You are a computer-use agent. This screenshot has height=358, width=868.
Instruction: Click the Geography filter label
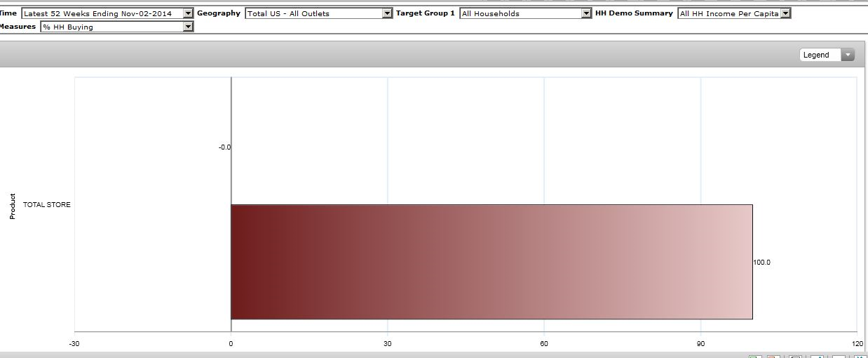pyautogui.click(x=218, y=13)
